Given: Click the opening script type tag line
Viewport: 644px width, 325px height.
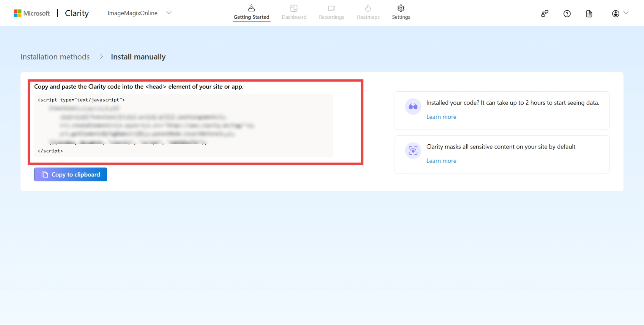Looking at the screenshot, I should pyautogui.click(x=81, y=100).
